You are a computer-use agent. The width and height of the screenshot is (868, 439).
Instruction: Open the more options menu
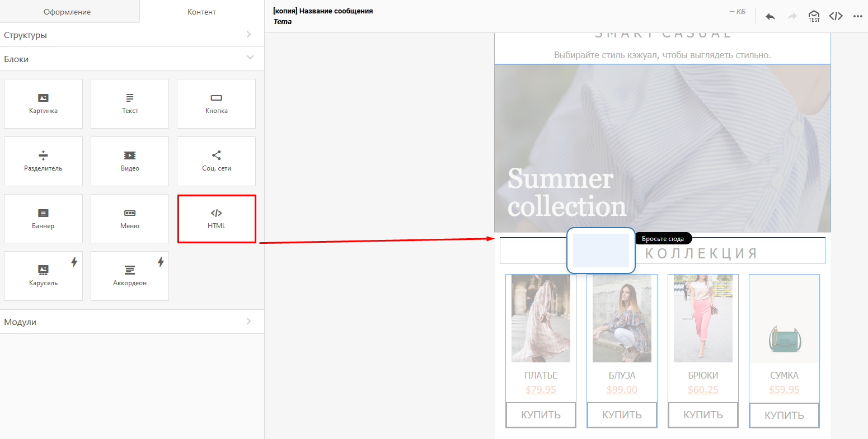pos(858,16)
